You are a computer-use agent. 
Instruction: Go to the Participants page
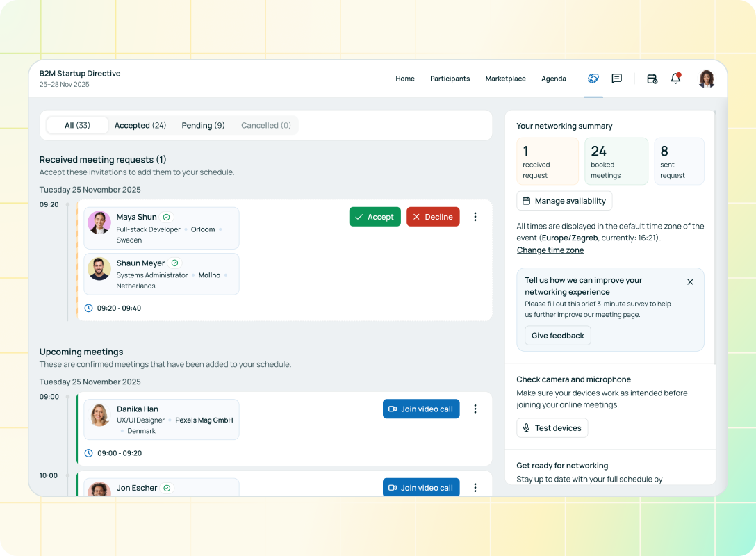pyautogui.click(x=450, y=79)
